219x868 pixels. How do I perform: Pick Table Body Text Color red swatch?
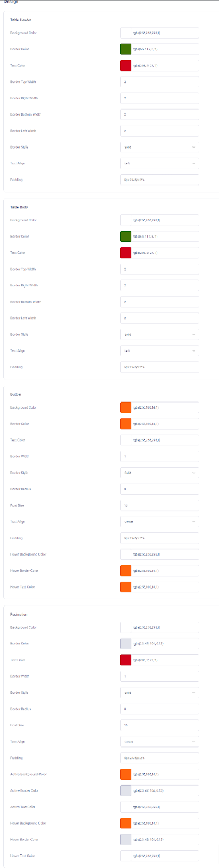126,253
